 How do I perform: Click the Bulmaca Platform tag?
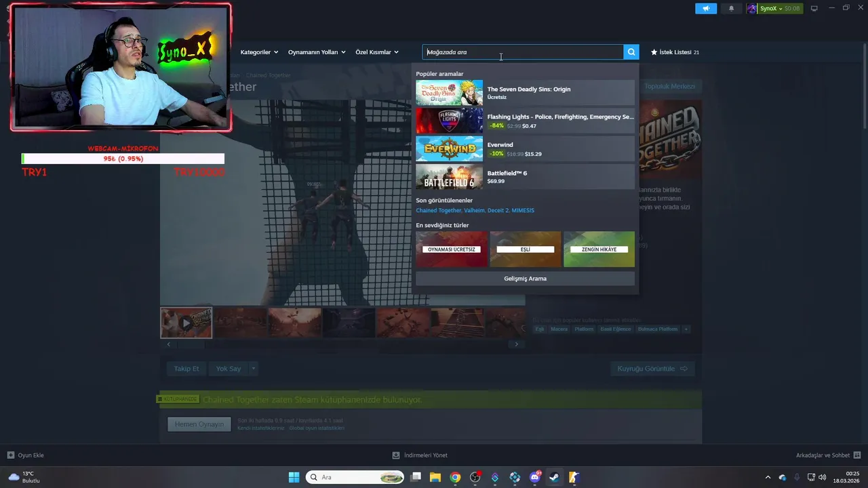658,329
